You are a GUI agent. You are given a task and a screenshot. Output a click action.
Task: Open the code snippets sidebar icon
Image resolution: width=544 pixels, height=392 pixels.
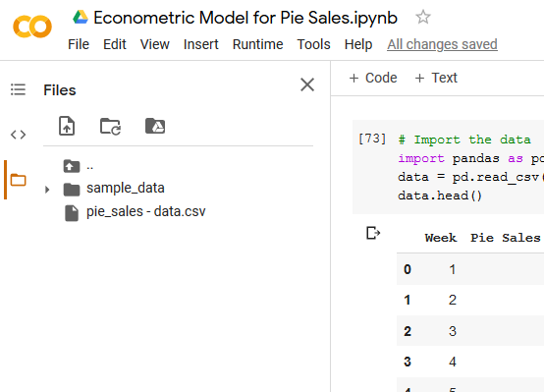coord(18,135)
